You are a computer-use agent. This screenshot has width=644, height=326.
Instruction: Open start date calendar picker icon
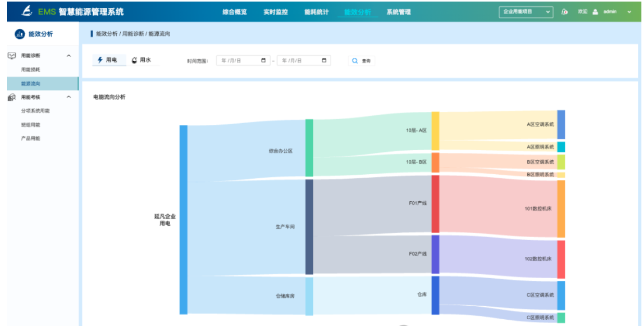click(x=263, y=60)
